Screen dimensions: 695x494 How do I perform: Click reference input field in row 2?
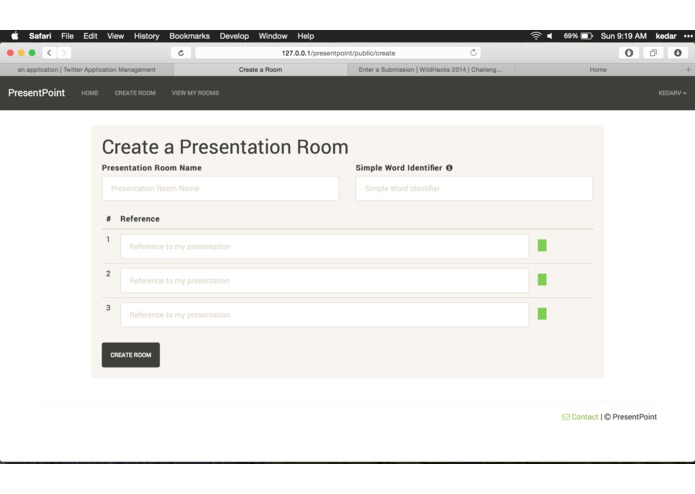324,280
